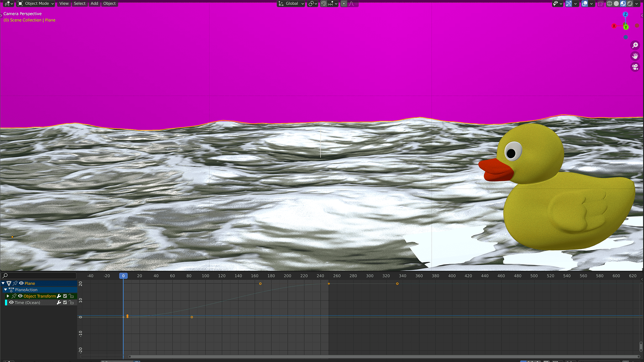Uncheck the Time (Ocean) mute checkbox
Image resolution: width=644 pixels, height=362 pixels.
tap(65, 302)
